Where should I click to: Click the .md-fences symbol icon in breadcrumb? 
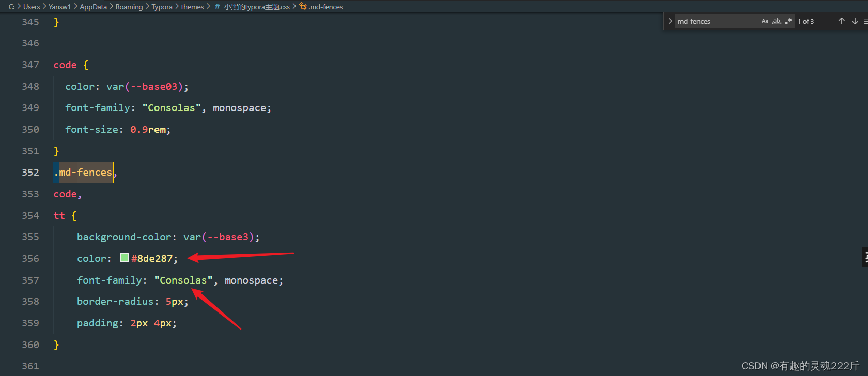pyautogui.click(x=303, y=6)
